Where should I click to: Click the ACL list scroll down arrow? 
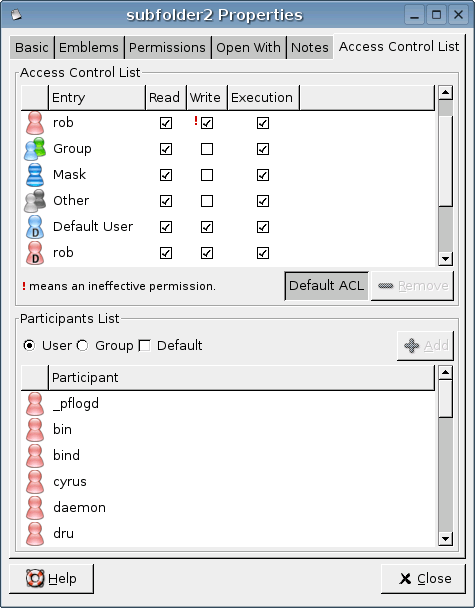pyautogui.click(x=445, y=258)
